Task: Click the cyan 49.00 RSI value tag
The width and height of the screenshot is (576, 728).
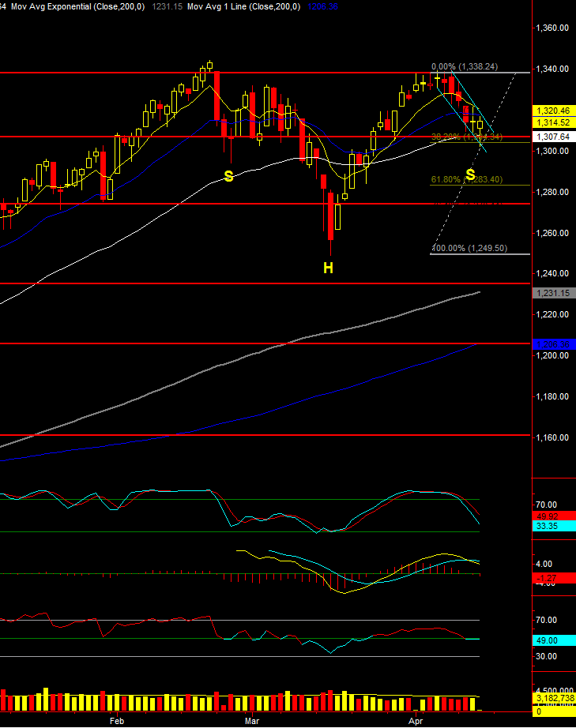Action: point(552,640)
